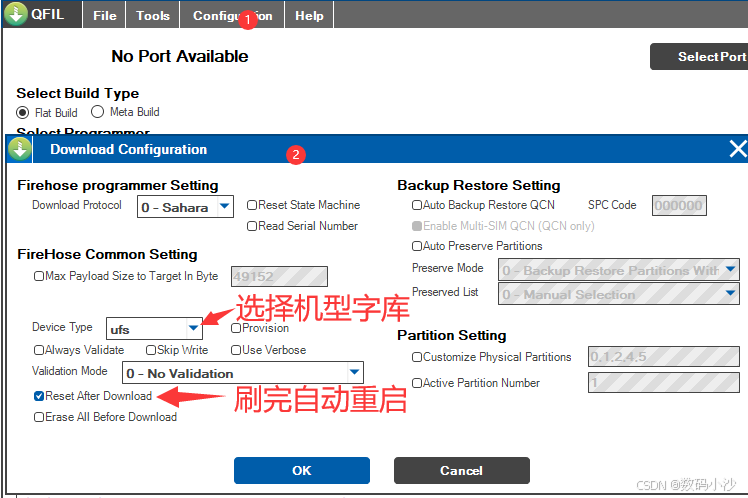Screen dimensions: 748x498
Task: Enable Reset State Machine checkbox
Action: pos(252,205)
